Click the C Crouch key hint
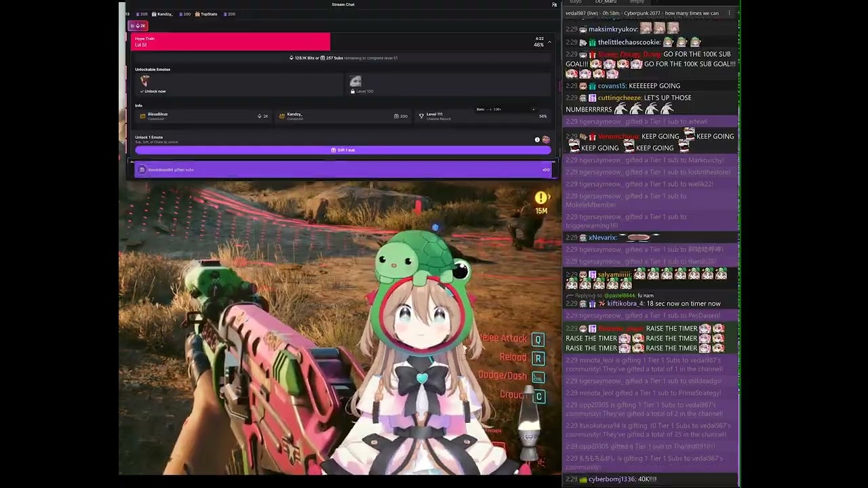This screenshot has width=868, height=488. (538, 396)
